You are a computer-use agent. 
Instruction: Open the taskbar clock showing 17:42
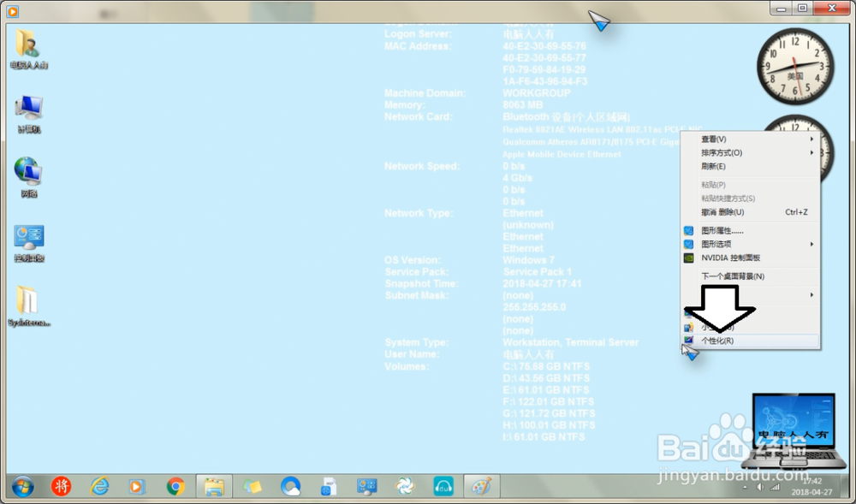click(812, 487)
